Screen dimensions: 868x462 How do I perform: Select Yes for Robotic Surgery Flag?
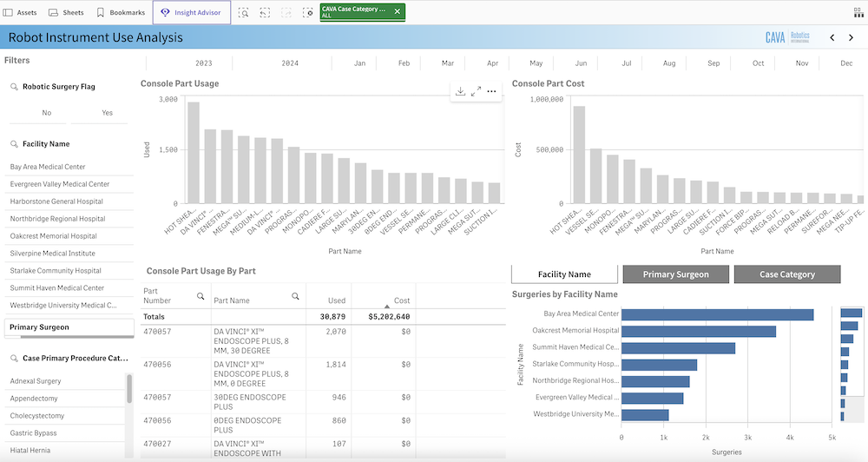[107, 113]
